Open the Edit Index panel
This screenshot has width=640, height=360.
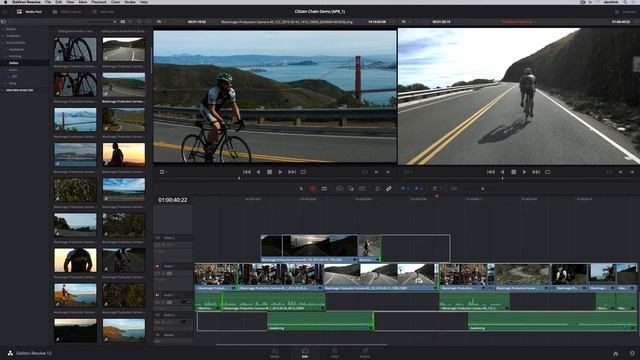103,12
